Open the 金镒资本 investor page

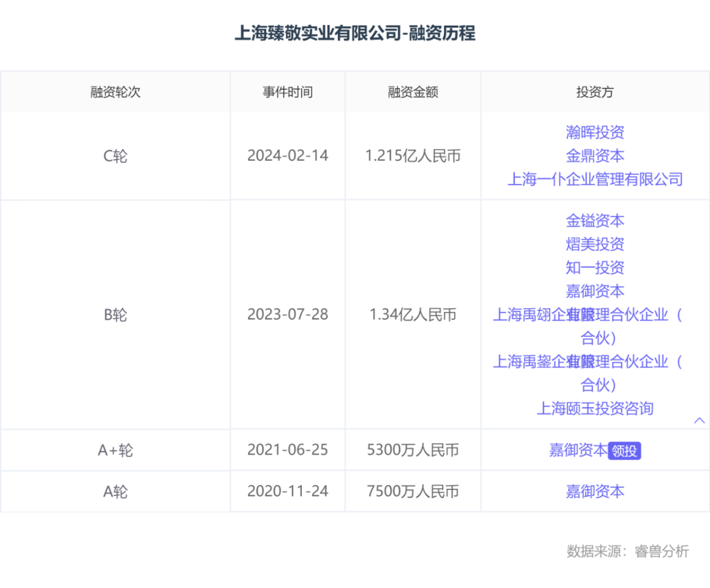coord(595,221)
